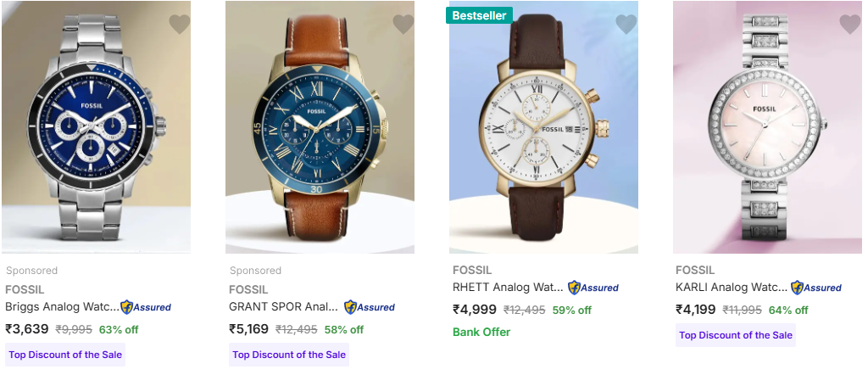
Task: Click Assured badge next to KARLI watch
Action: point(816,288)
